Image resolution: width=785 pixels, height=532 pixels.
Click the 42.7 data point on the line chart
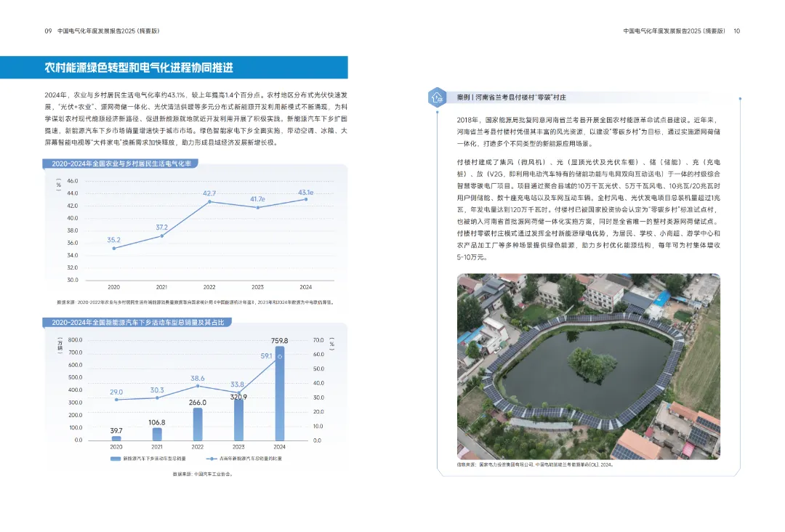click(209, 201)
